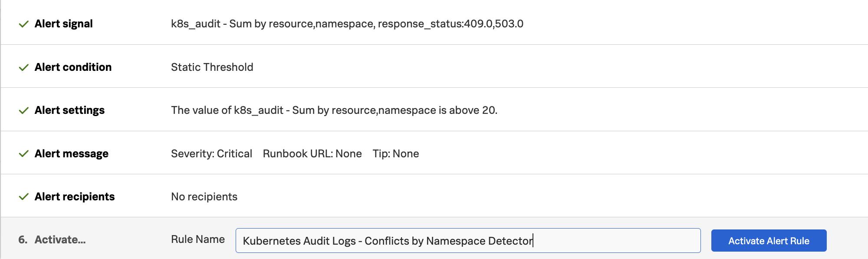The width and height of the screenshot is (868, 259).
Task: Open the Alert message step
Action: pyautogui.click(x=71, y=154)
